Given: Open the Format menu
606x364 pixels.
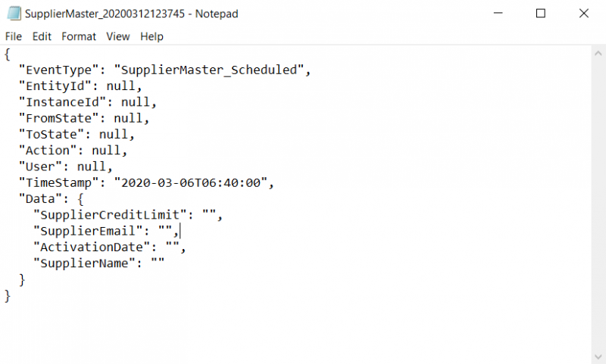Looking at the screenshot, I should pyautogui.click(x=79, y=36).
